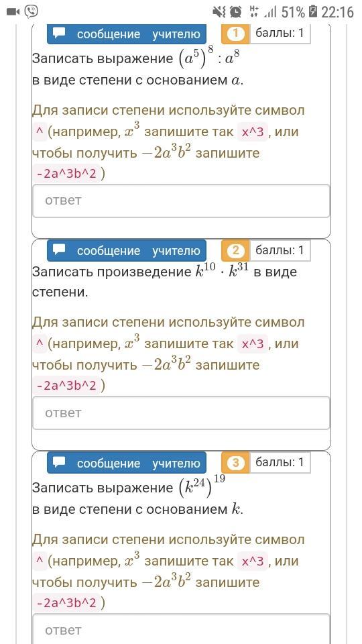Focus the answer field for k^10·k^31 product
Viewport: 362px width, 644px height.
pyautogui.click(x=181, y=413)
